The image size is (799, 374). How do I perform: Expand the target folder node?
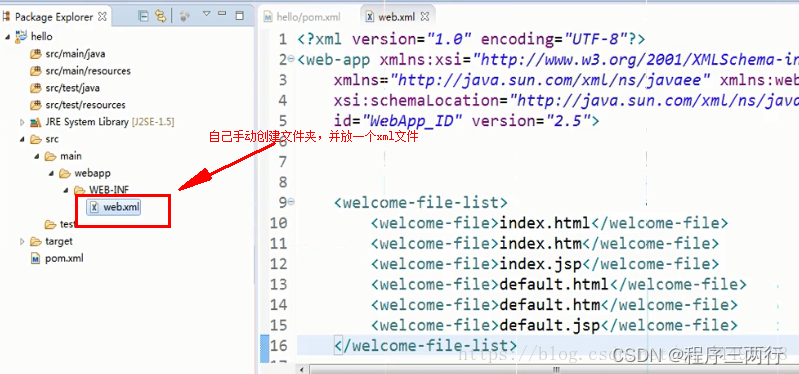[22, 242]
